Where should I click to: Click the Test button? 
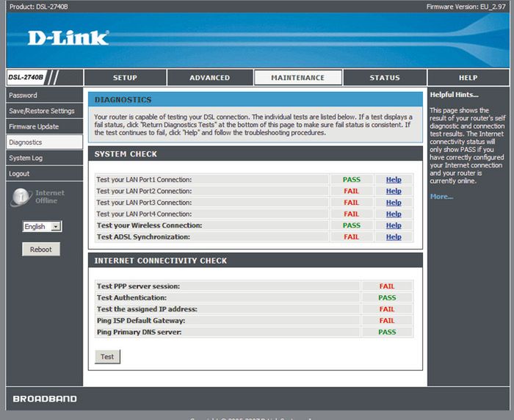pyautogui.click(x=107, y=357)
